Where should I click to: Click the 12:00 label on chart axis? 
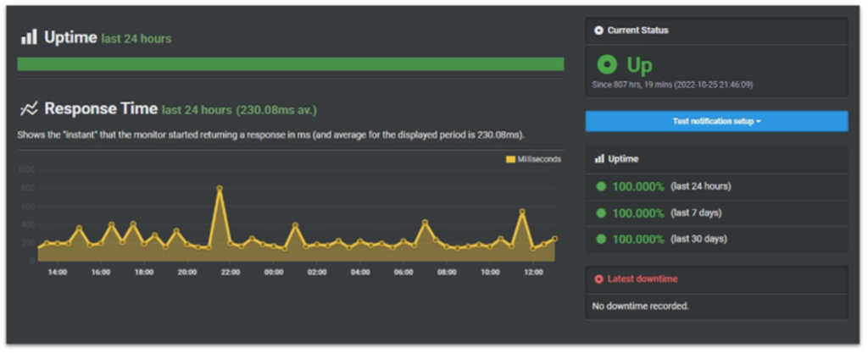(533, 272)
